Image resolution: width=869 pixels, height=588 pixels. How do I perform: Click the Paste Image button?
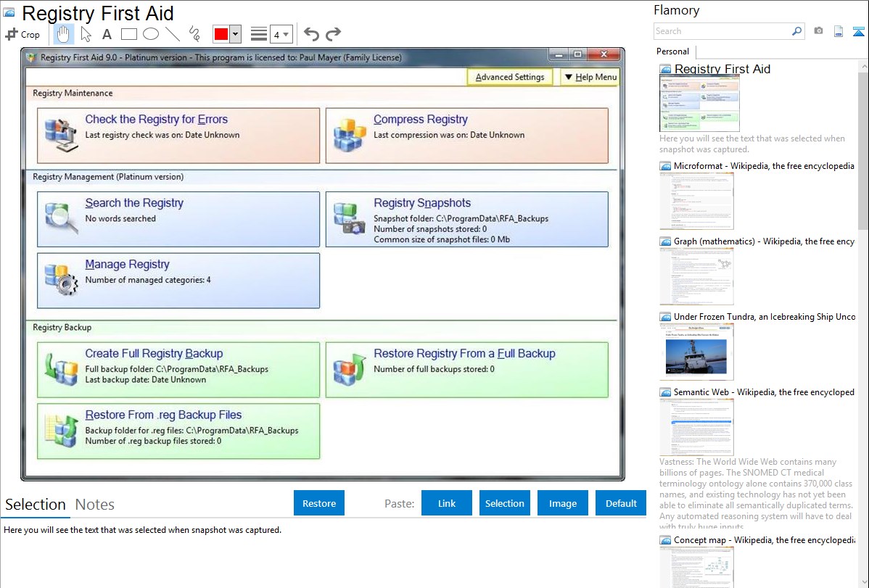(562, 503)
